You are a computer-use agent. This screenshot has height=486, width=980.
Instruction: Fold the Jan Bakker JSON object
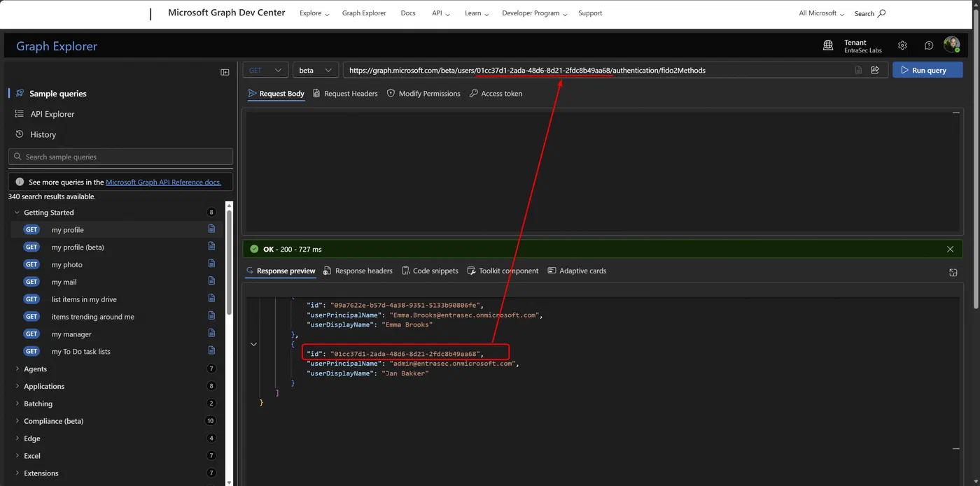pyautogui.click(x=253, y=344)
